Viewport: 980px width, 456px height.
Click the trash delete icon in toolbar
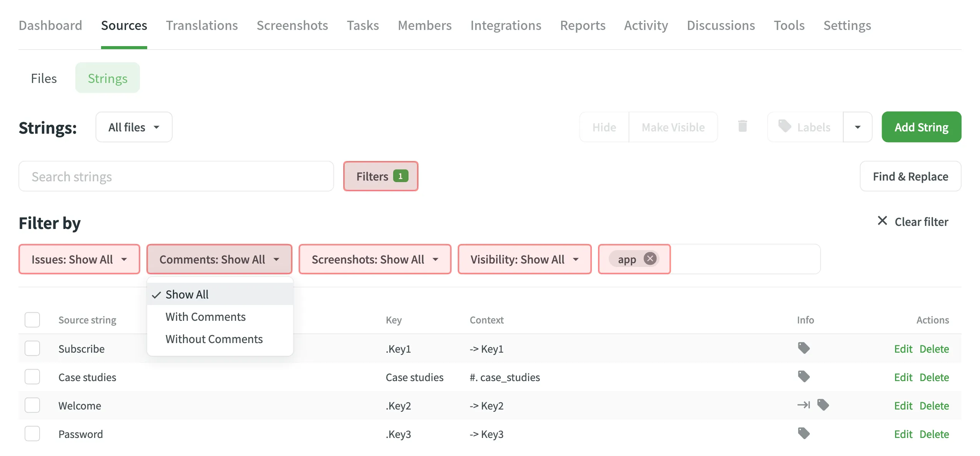pos(742,126)
